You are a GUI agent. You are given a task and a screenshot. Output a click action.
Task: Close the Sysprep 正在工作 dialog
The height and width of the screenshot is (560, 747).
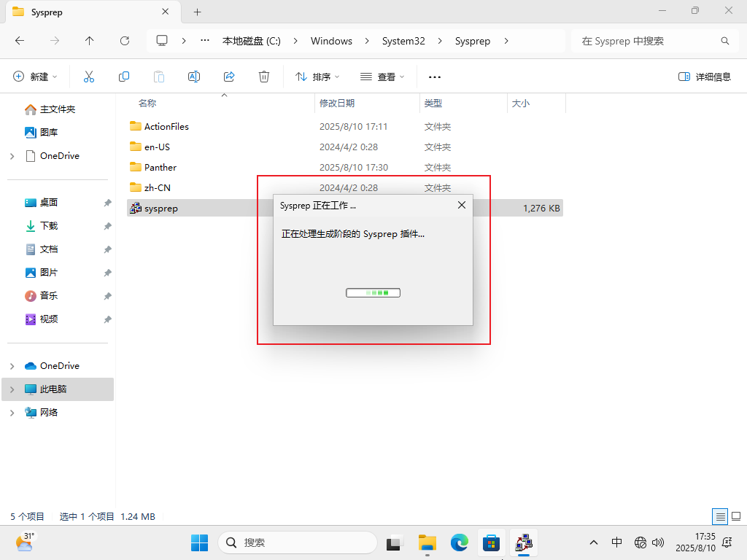[462, 205]
